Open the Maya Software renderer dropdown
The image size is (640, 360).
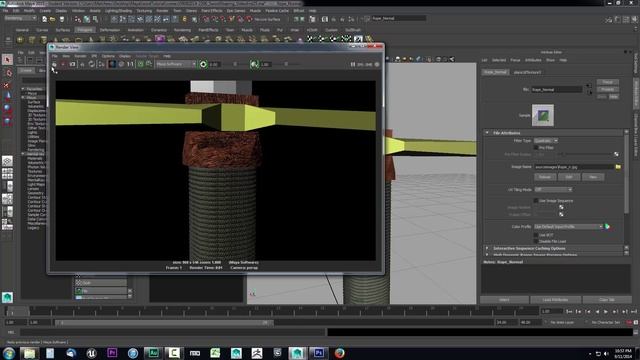(x=176, y=64)
